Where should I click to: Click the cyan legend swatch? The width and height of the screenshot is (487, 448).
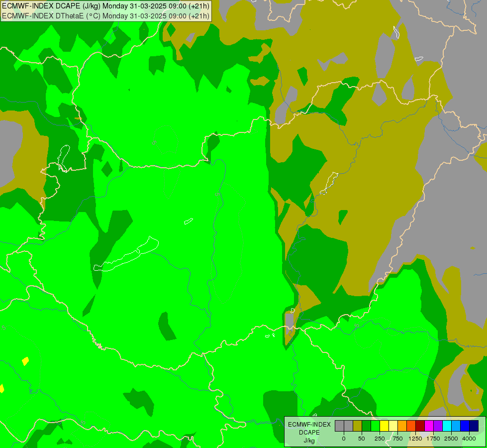tap(447, 426)
